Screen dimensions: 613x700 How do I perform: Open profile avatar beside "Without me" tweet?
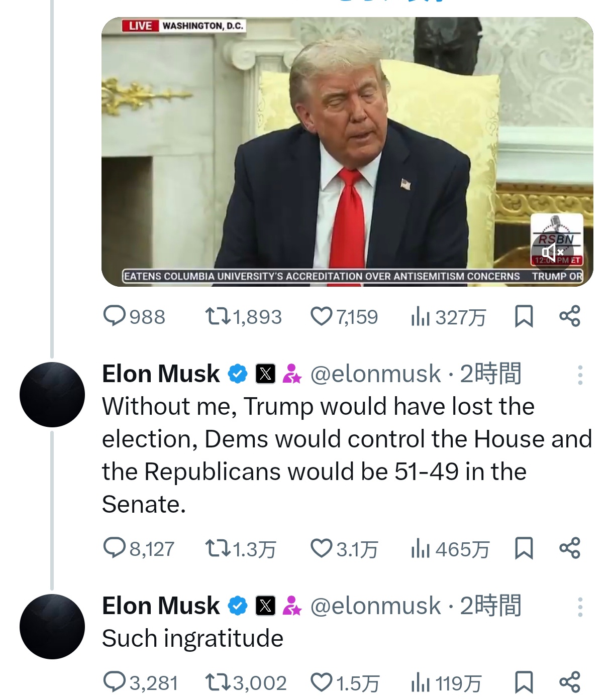pyautogui.click(x=52, y=395)
